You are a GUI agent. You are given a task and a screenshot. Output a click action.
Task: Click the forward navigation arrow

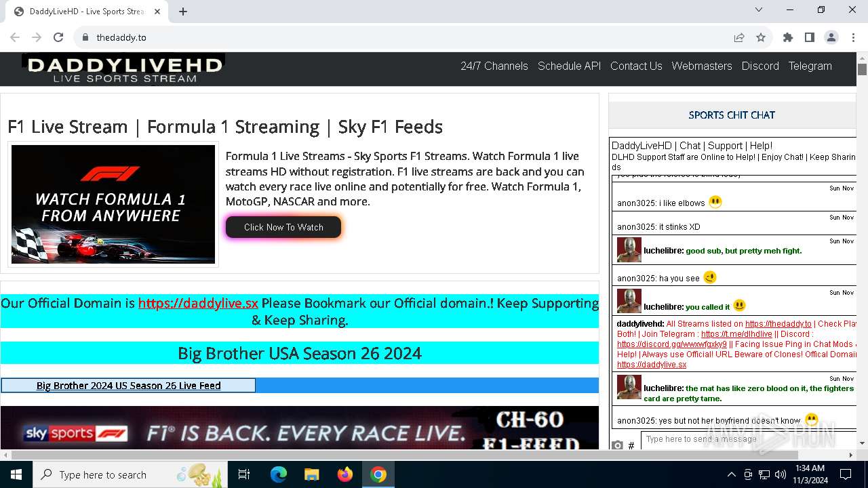click(37, 37)
